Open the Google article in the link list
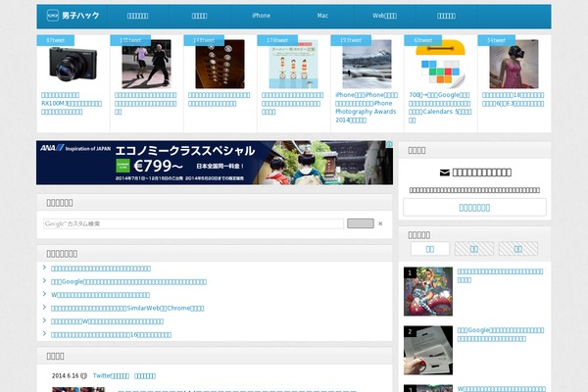Screen dimensions: 588x392 (x=128, y=281)
